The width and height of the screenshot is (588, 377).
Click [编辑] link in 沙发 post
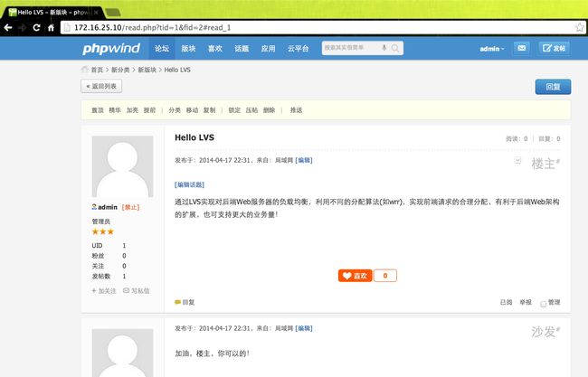tap(304, 328)
